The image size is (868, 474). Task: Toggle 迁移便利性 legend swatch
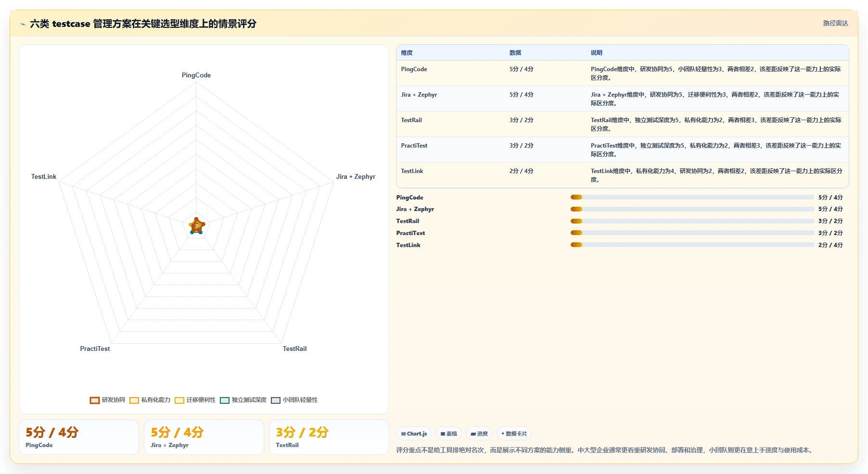pos(179,400)
